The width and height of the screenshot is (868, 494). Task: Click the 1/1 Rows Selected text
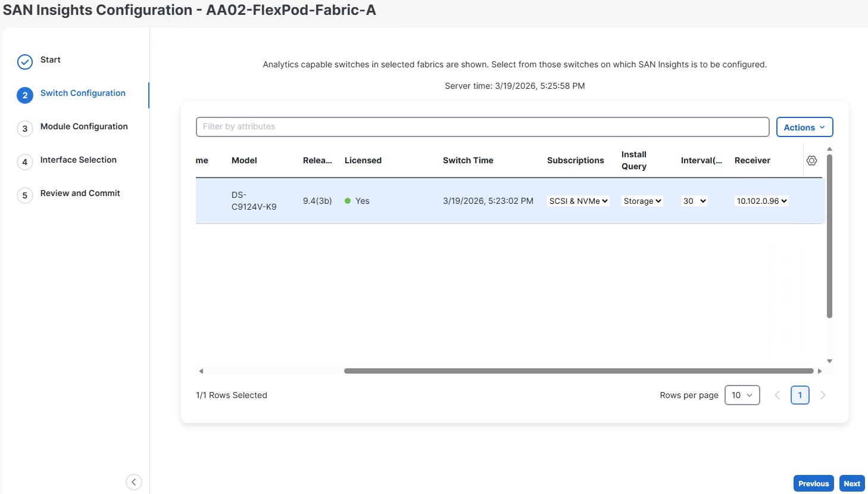(x=232, y=395)
